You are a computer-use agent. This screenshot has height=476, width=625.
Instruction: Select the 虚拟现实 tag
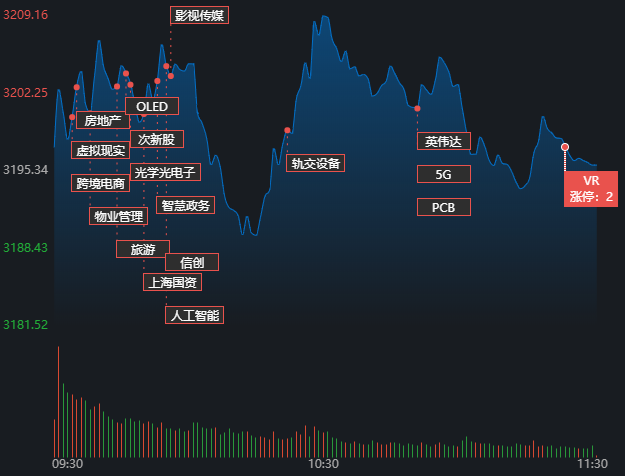(x=100, y=151)
